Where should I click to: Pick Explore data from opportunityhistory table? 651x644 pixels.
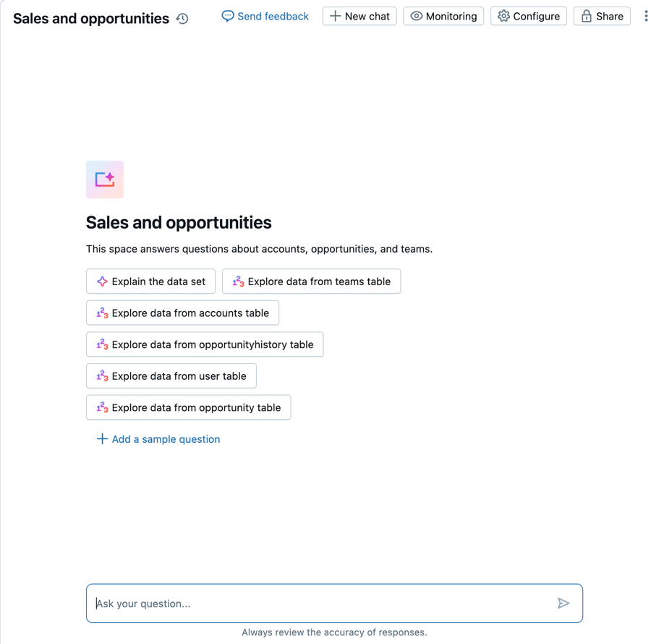tap(205, 344)
